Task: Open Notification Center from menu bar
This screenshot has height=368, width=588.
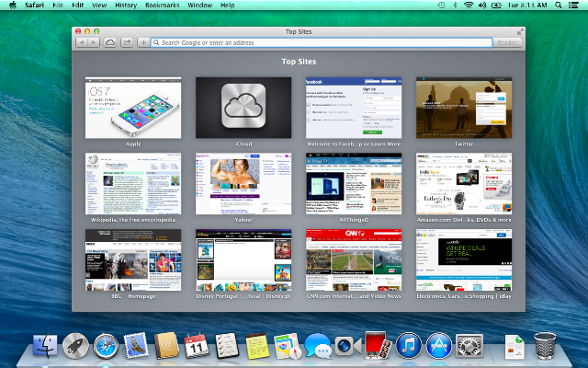Action: tap(573, 6)
